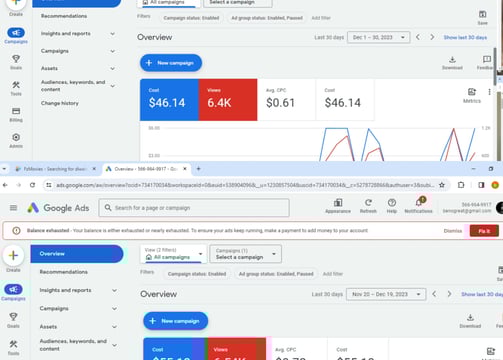
Task: Click browser Back arrow in lower window
Action: (x=5, y=185)
